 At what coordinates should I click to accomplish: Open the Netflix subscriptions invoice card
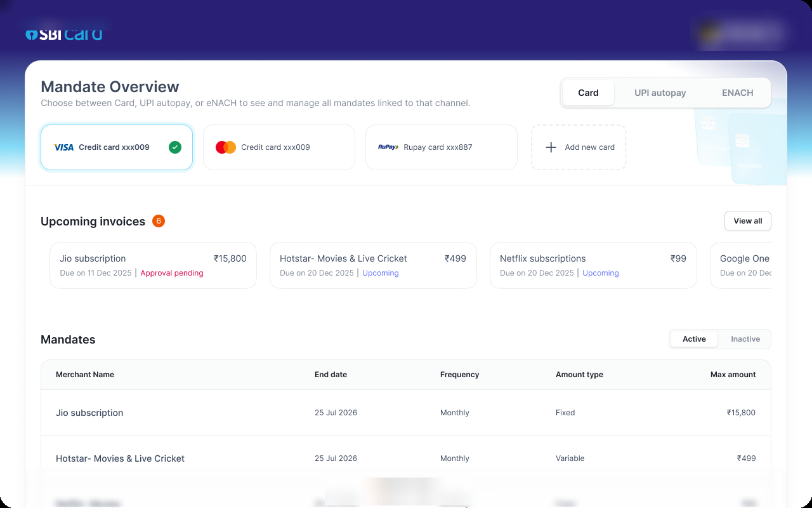click(593, 265)
